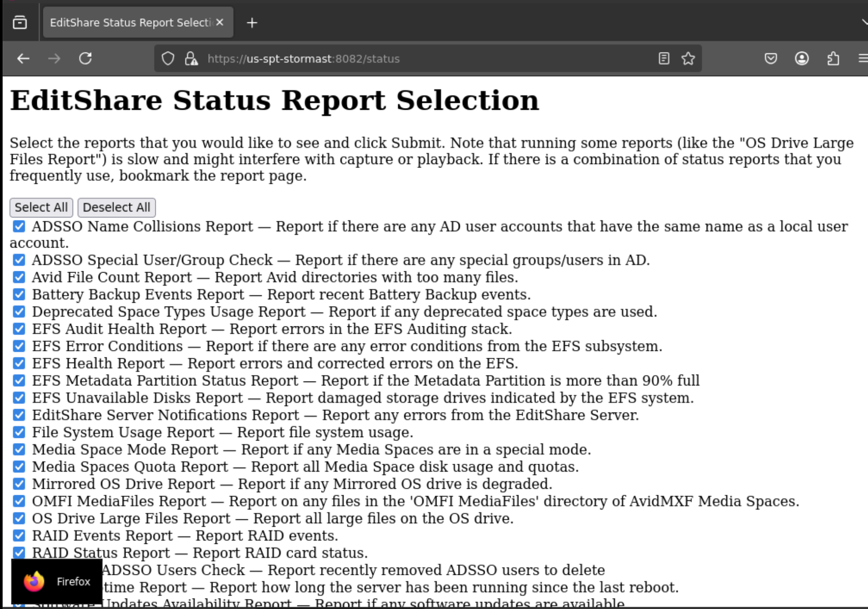Click 'Report recent Battery Backup events.' text

399,294
